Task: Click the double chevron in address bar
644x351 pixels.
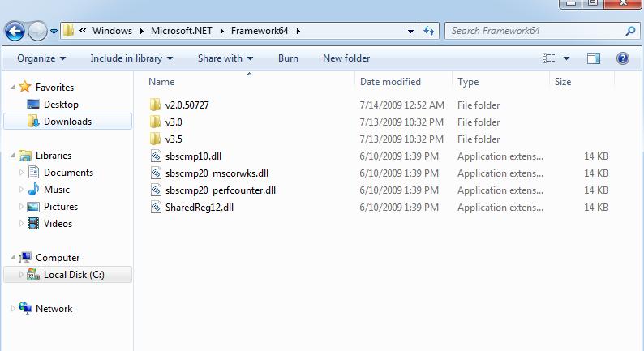Action: [83, 30]
